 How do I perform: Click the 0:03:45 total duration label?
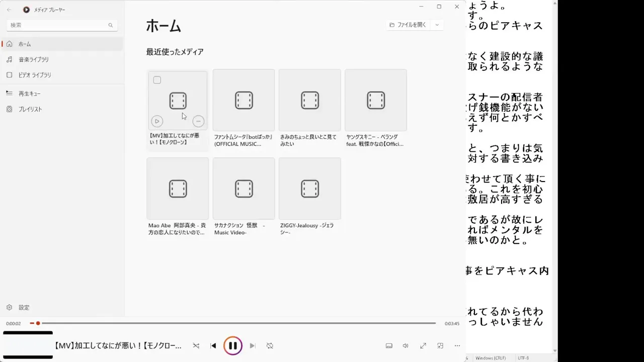[x=452, y=324]
